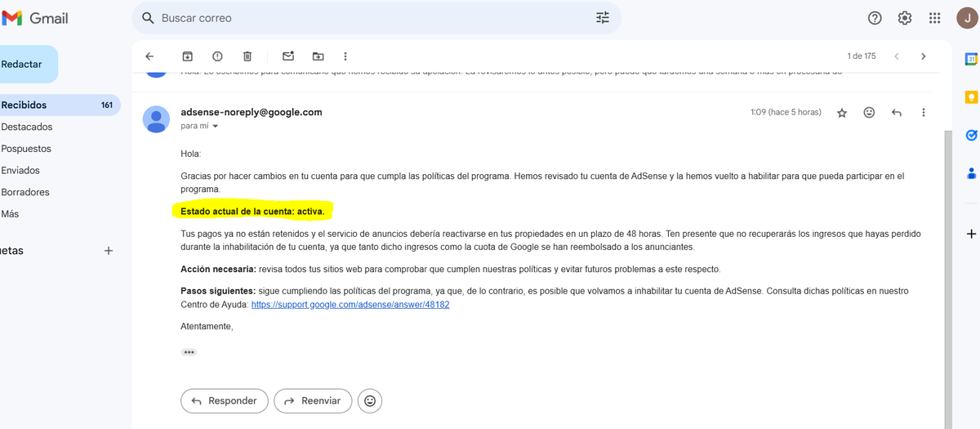Add emoji reaction in message header

869,112
